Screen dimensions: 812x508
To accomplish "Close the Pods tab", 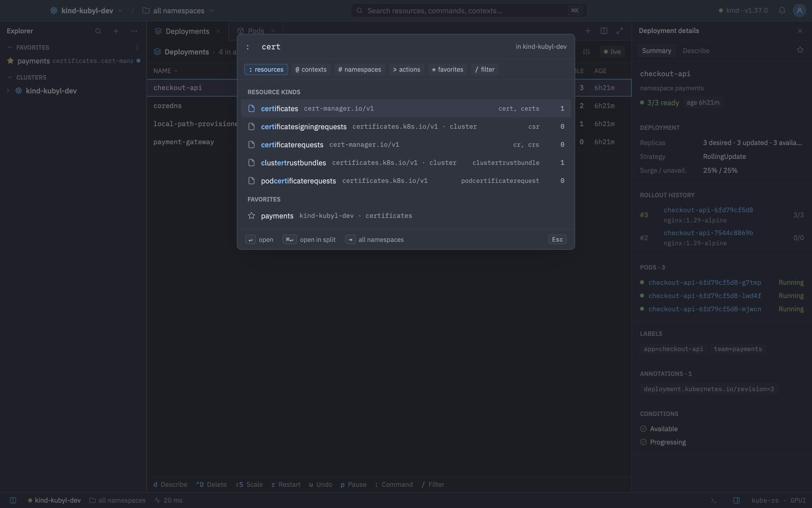I will pyautogui.click(x=273, y=31).
